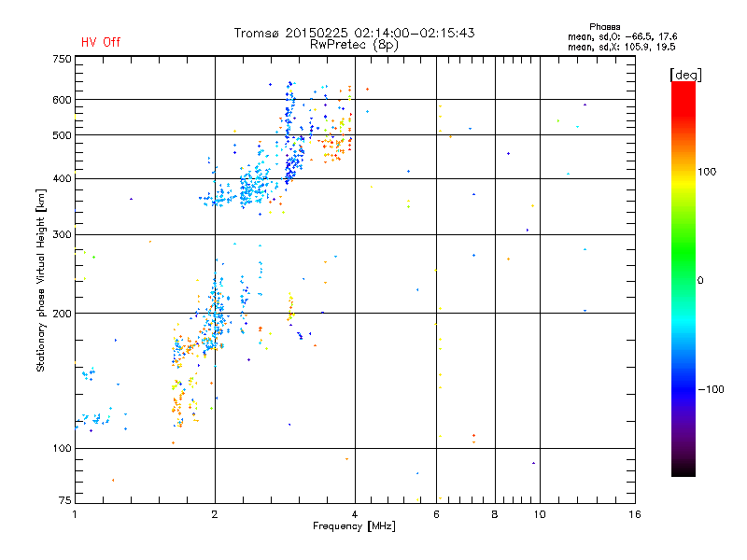Screen dimensions: 747x560
Task: Click x-axis tick label '1'
Action: [x=75, y=514]
